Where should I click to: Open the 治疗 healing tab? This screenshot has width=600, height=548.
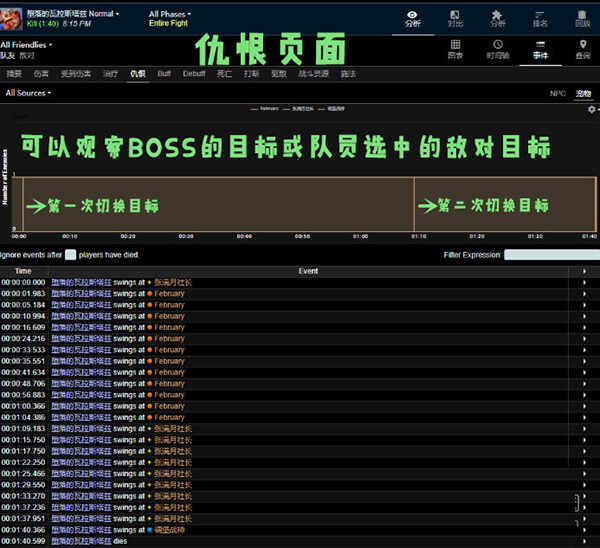click(x=110, y=74)
